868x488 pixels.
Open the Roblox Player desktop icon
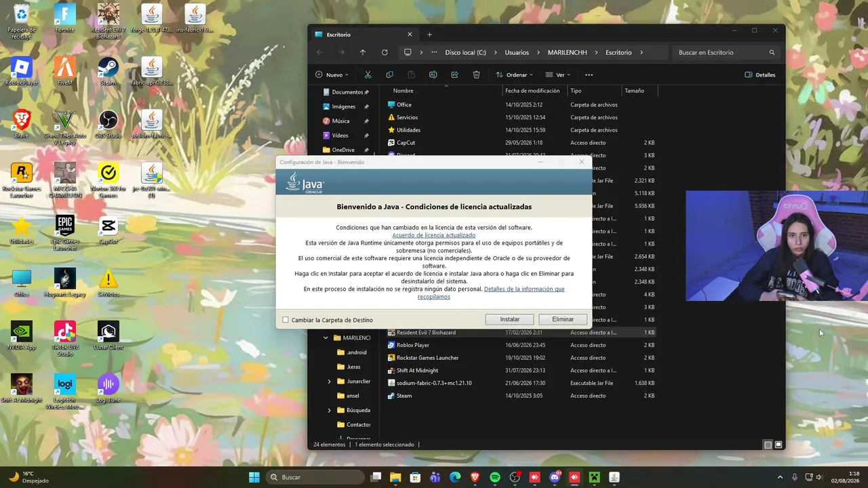tap(22, 71)
